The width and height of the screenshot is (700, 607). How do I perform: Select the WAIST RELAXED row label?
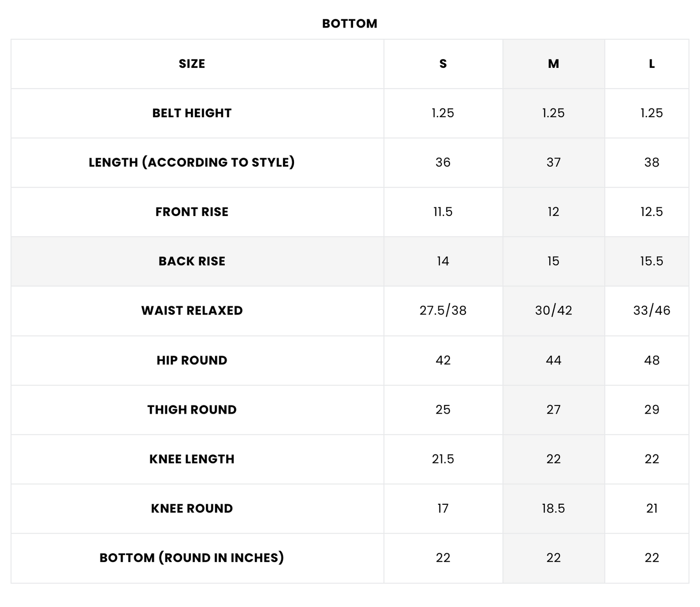click(192, 311)
